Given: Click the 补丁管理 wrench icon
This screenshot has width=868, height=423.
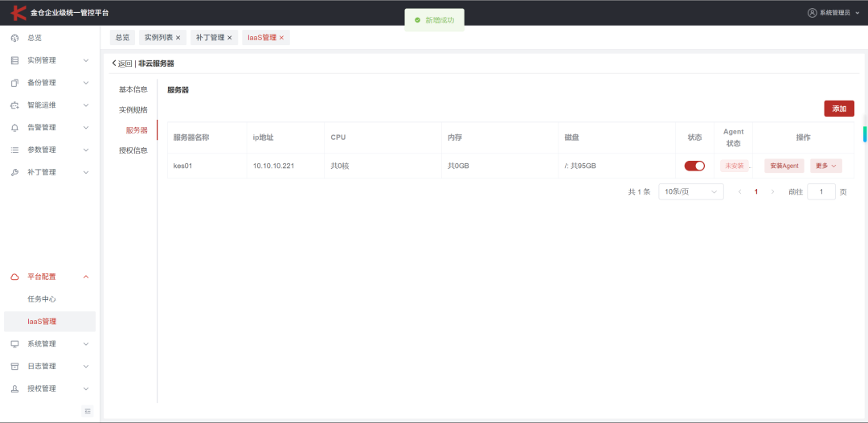Looking at the screenshot, I should point(15,172).
